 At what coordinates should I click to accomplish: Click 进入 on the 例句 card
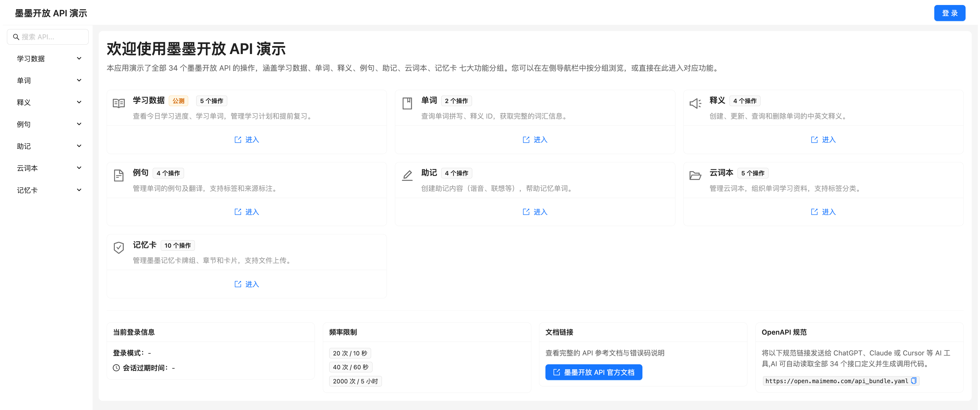tap(246, 212)
